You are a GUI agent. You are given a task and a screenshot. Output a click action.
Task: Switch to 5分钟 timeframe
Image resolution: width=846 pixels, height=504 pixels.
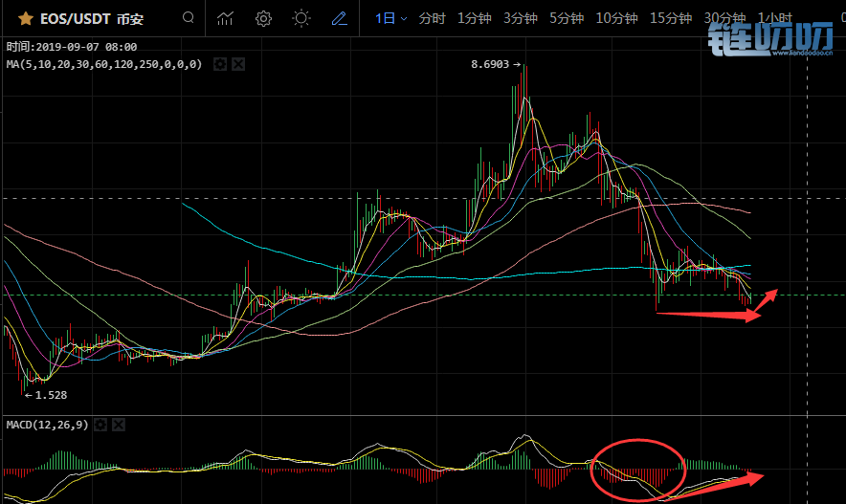click(x=567, y=19)
